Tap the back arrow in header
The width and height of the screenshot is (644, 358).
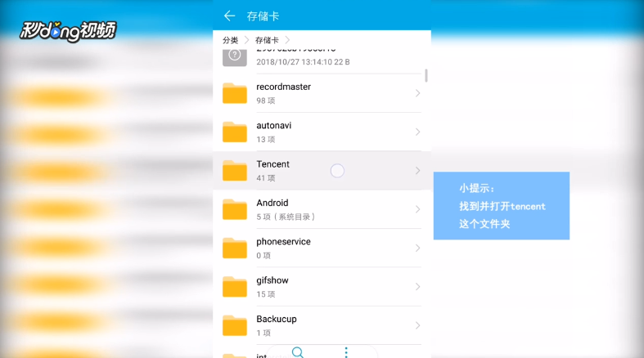click(x=229, y=16)
